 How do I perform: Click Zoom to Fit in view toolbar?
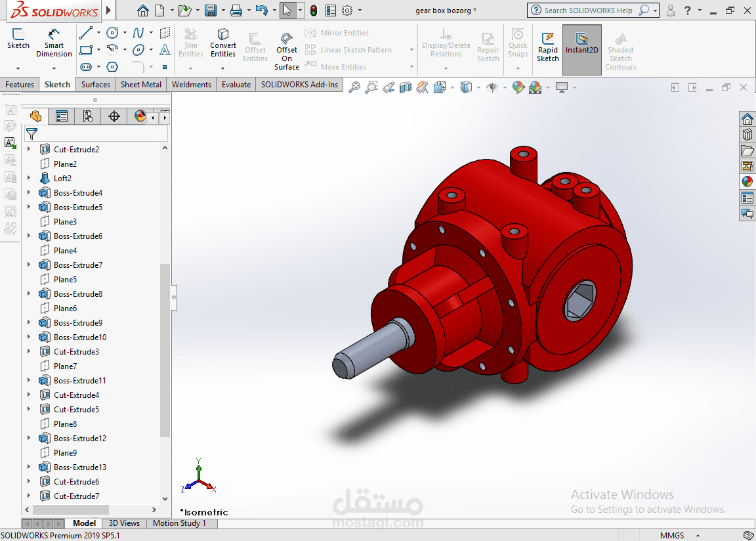coord(354,87)
